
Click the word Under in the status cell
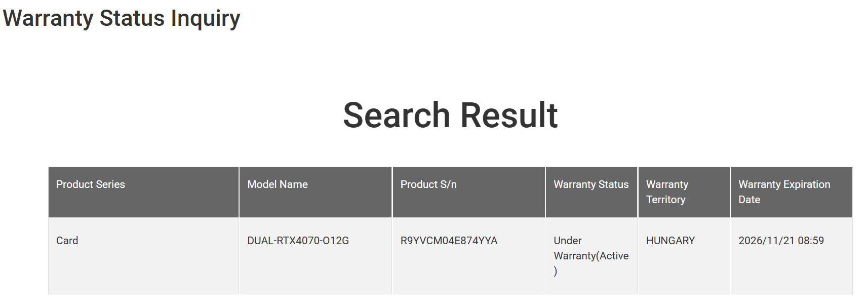pos(567,241)
